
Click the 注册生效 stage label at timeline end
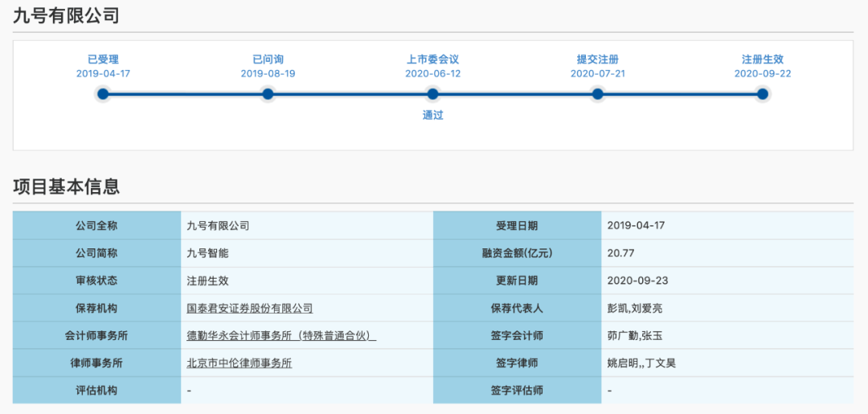point(762,59)
